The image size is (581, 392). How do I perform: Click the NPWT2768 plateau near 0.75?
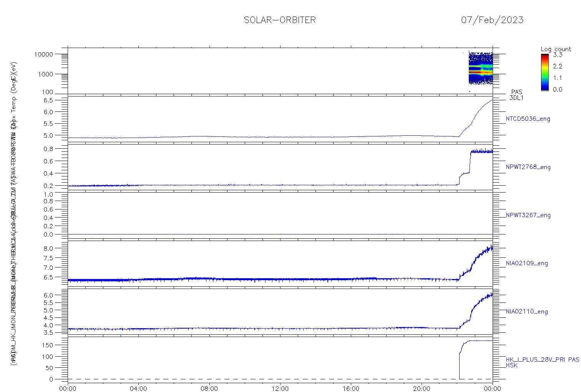481,151
